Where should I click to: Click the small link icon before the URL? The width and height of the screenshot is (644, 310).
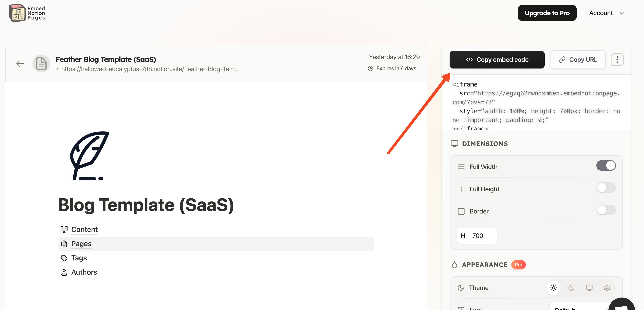[57, 69]
